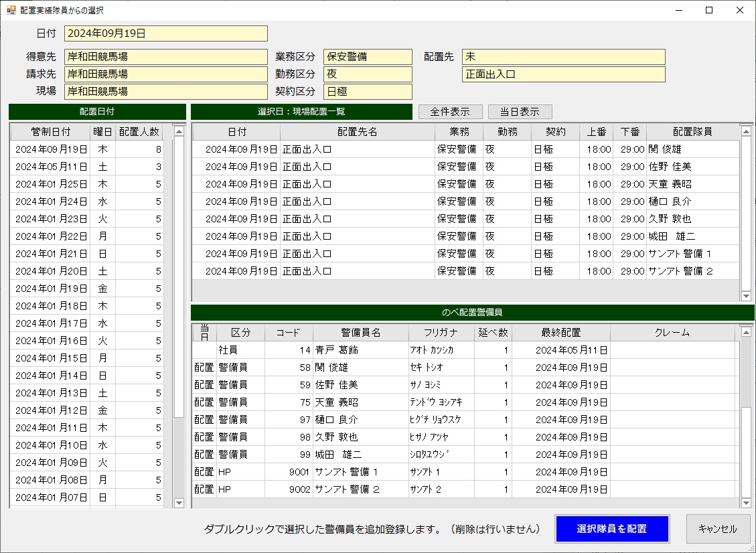Image resolution: width=756 pixels, height=553 pixels.
Task: Select date row 2024年01月07日
Action: [87, 497]
